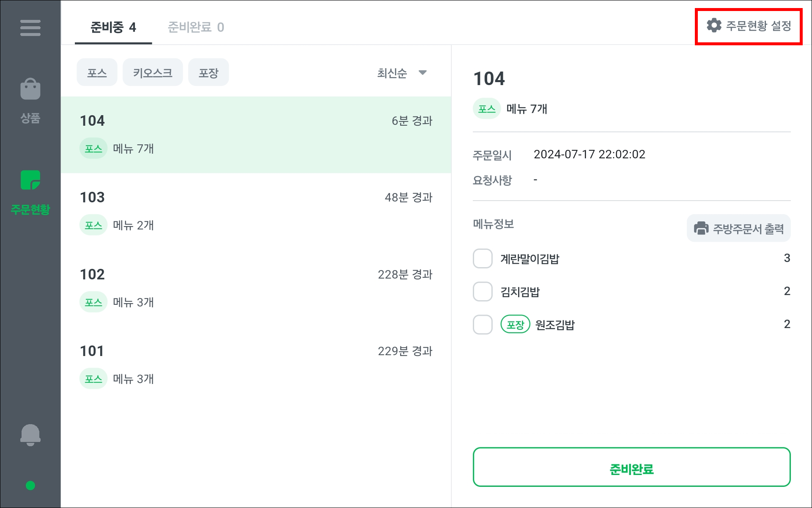812x508 pixels.
Task: Switch to the 준비중 tab
Action: coord(113,28)
